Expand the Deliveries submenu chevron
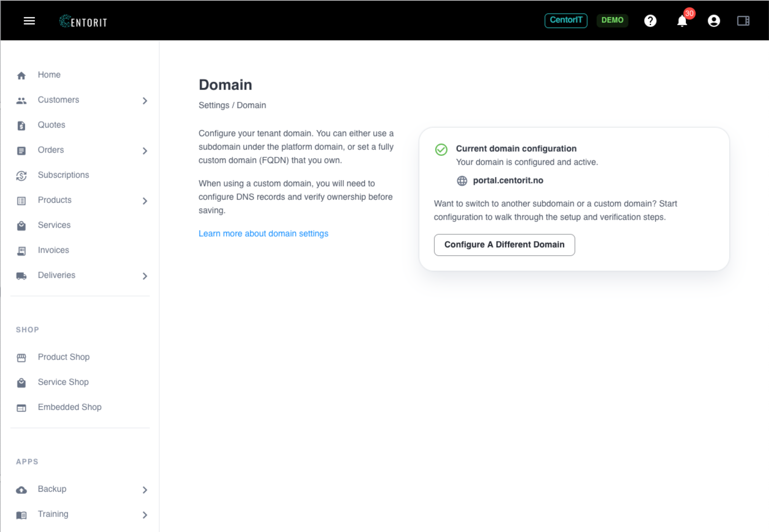Viewport: 769px width, 532px height. point(145,276)
